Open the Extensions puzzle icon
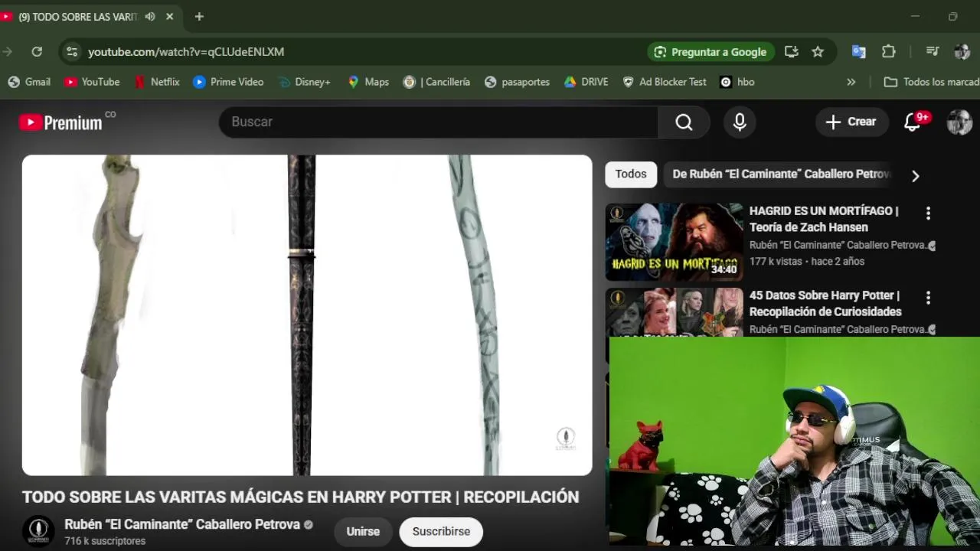980x551 pixels. [888, 51]
